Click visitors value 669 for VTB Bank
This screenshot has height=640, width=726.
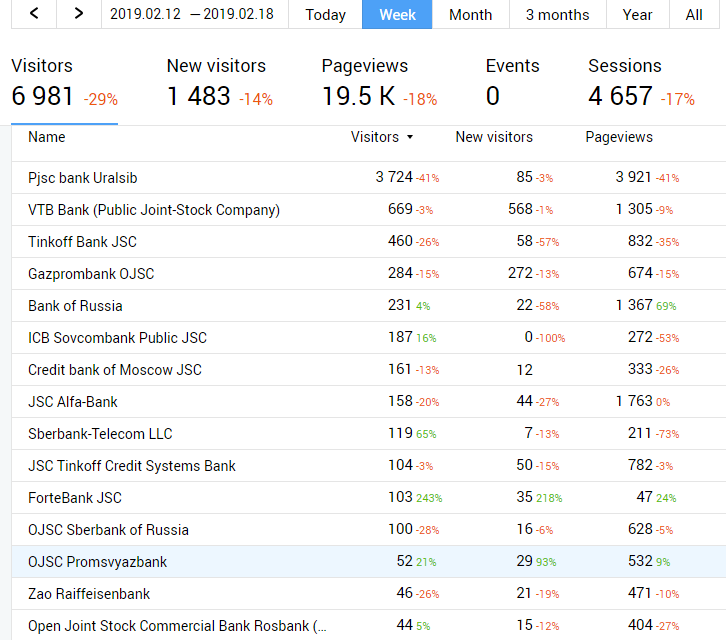pos(400,209)
